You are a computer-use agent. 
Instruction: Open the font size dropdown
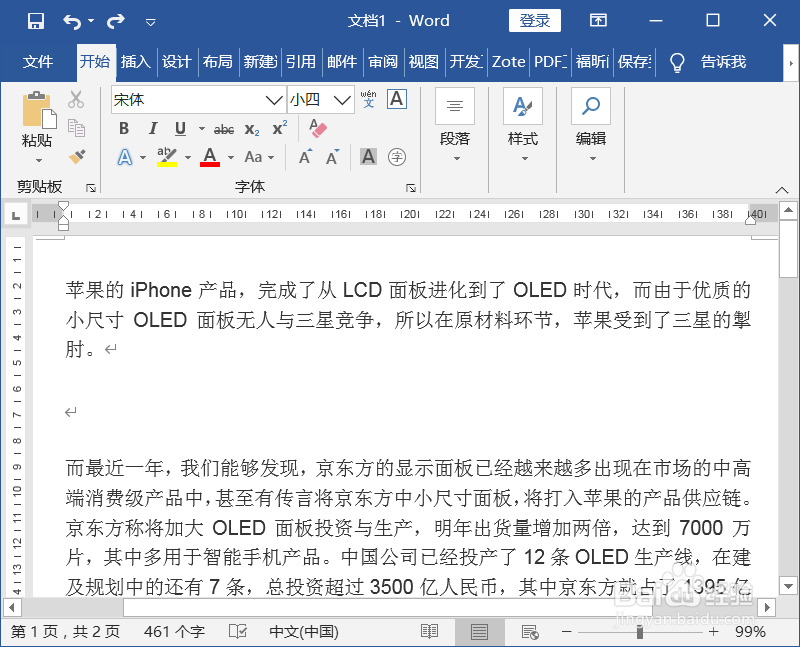point(341,100)
